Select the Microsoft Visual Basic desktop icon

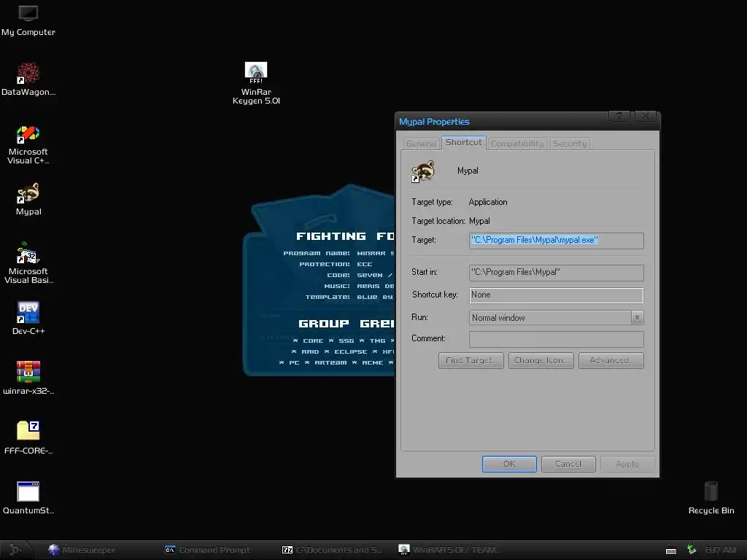coord(28,262)
